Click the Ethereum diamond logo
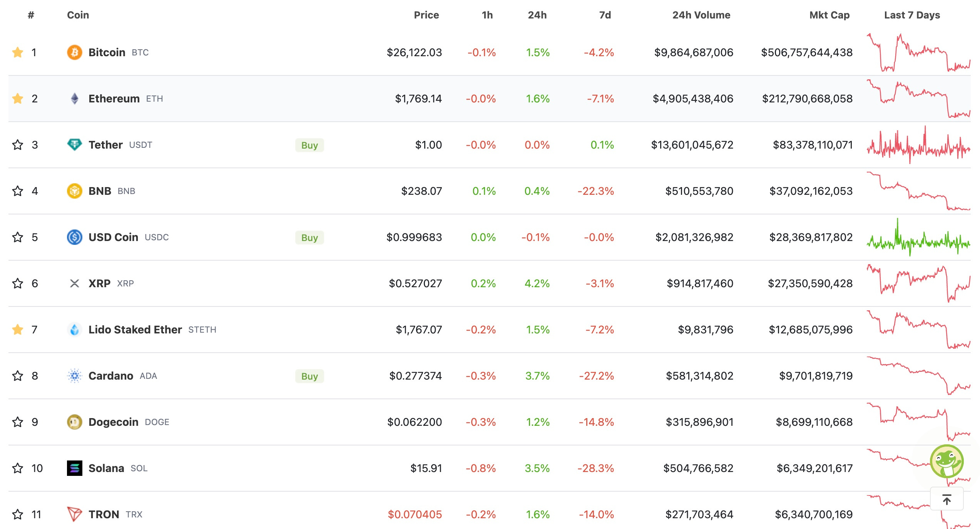980x529 pixels. pyautogui.click(x=75, y=99)
